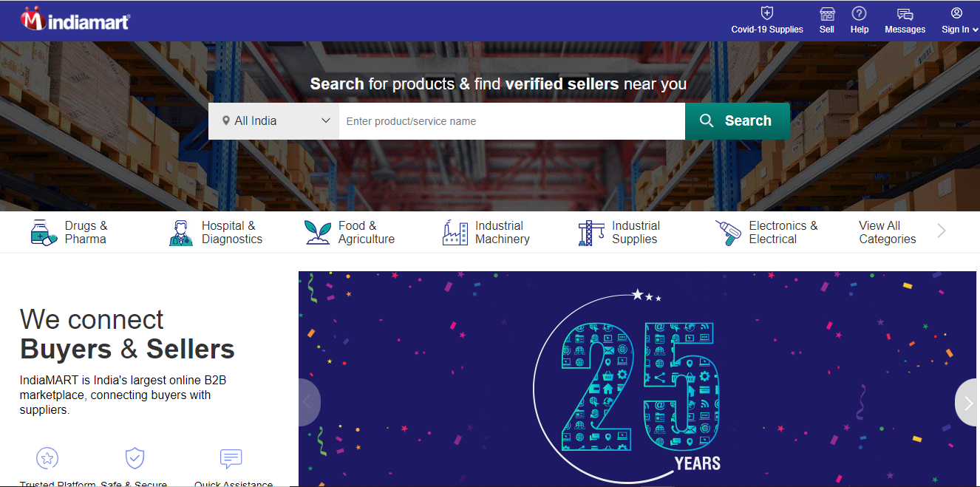
Task: Open the Messages chat icon
Action: [x=905, y=14]
